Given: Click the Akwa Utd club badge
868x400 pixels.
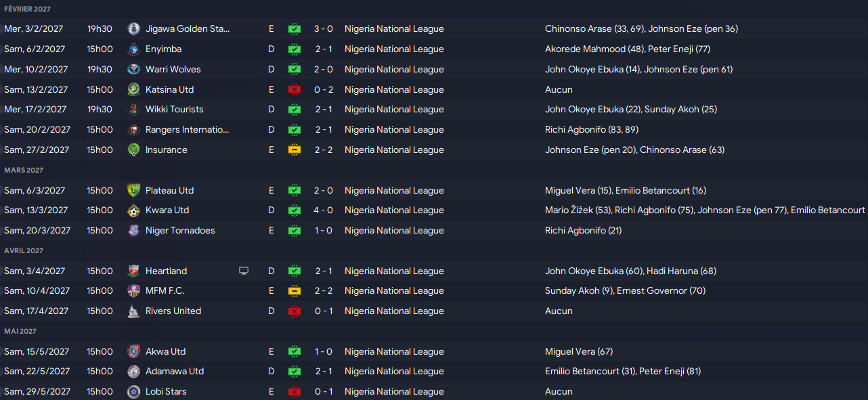Looking at the screenshot, I should (x=134, y=351).
